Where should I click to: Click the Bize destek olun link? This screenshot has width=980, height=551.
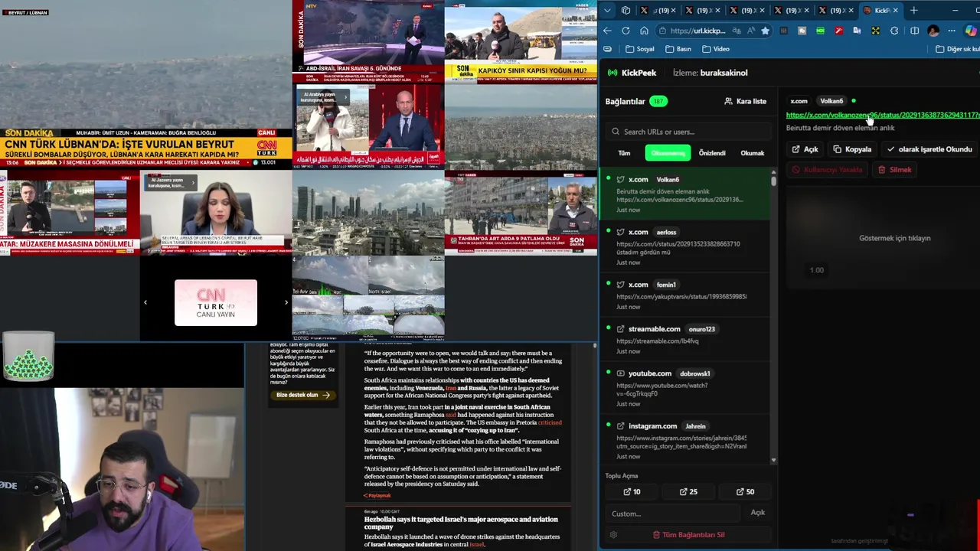coord(302,395)
